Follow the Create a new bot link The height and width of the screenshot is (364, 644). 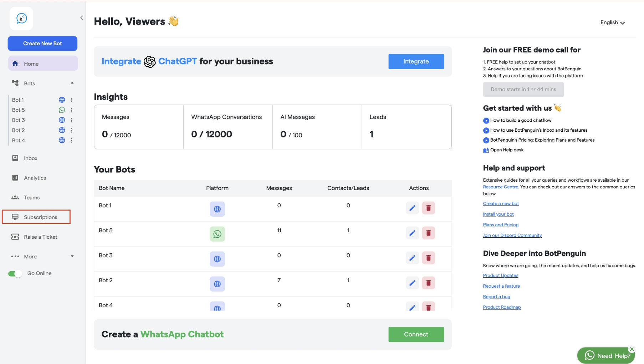pos(501,204)
